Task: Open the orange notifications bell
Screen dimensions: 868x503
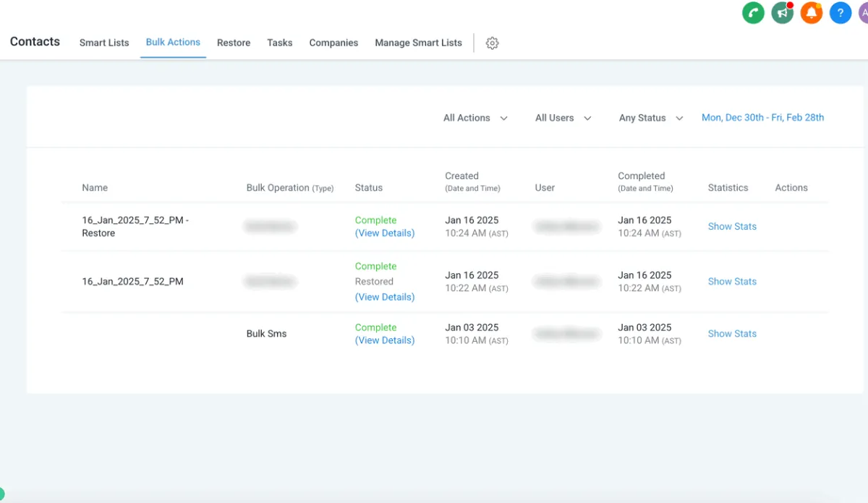Action: pyautogui.click(x=811, y=12)
